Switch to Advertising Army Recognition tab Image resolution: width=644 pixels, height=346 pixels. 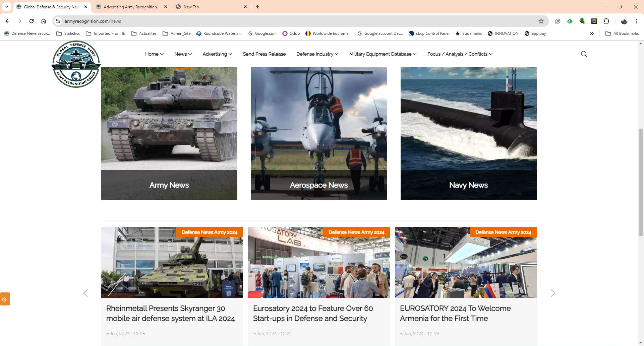coord(130,7)
